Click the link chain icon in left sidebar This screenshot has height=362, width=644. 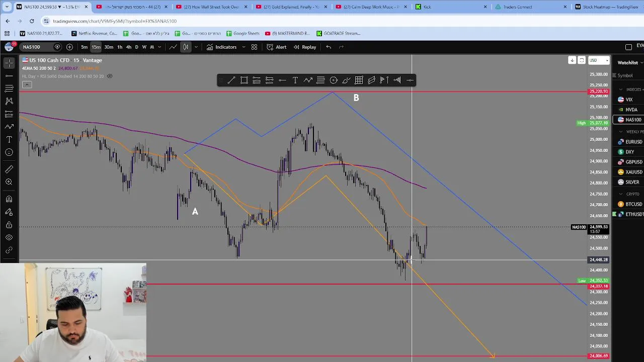(x=9, y=250)
